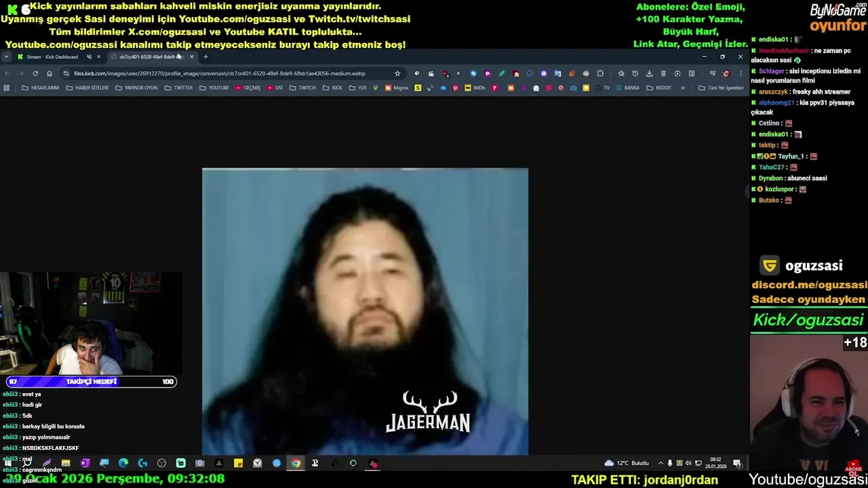Open YOUTUBE bookmark folder
Viewport: 868px width, 488px height.
(214, 87)
